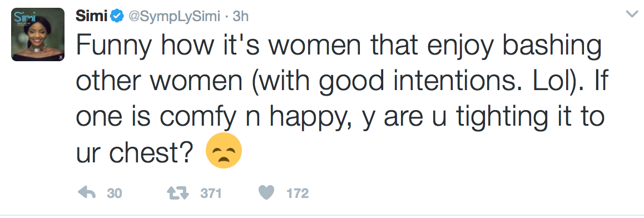The image size is (644, 218).
Task: Like the tweet with the heart icon
Action: (267, 193)
